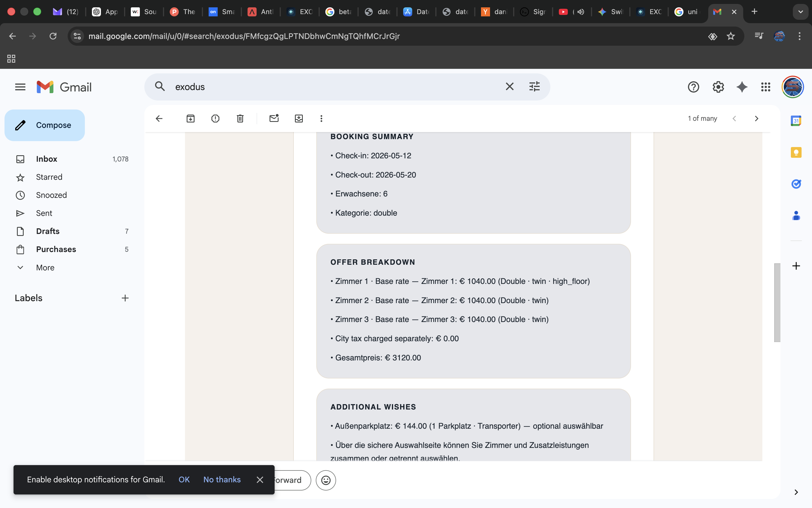
Task: Open Gmail settings gear
Action: coord(718,87)
